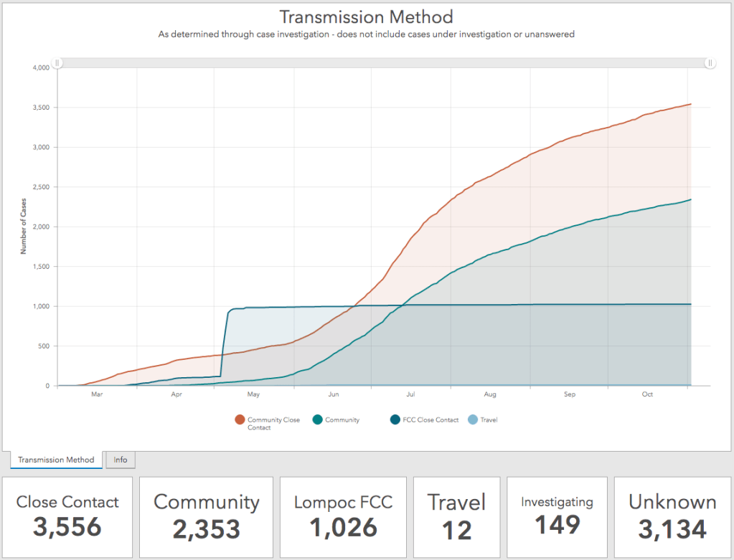Click the Close Contact 3,556 card
Screen dimensions: 734x560
[x=67, y=517]
